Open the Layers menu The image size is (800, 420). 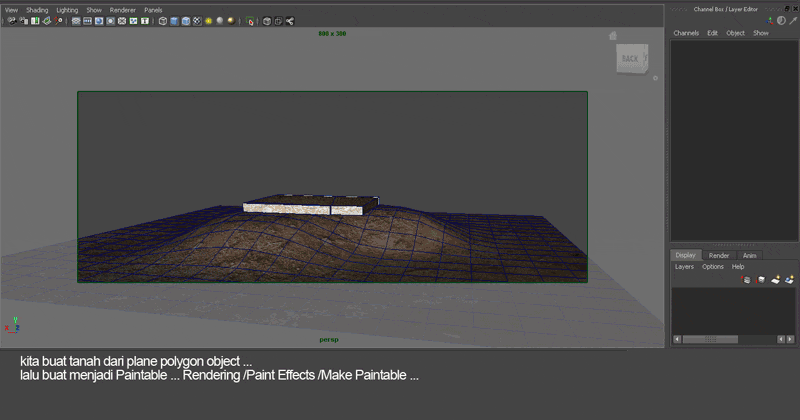[x=684, y=266]
